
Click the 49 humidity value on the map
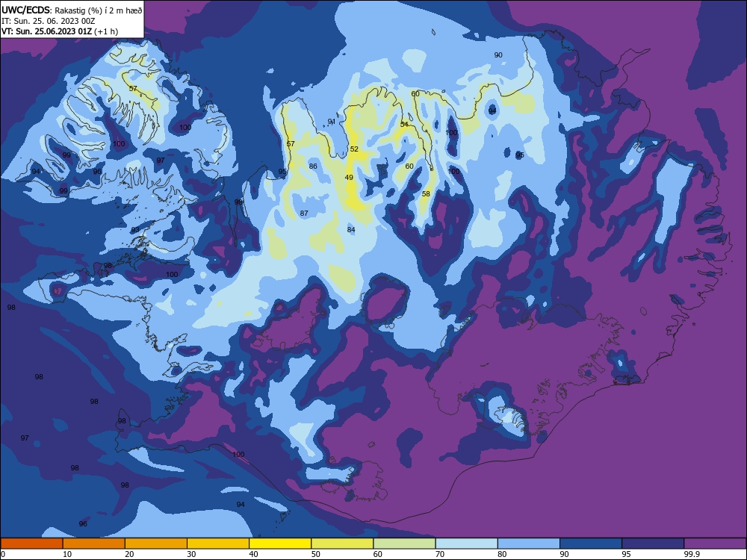click(349, 178)
